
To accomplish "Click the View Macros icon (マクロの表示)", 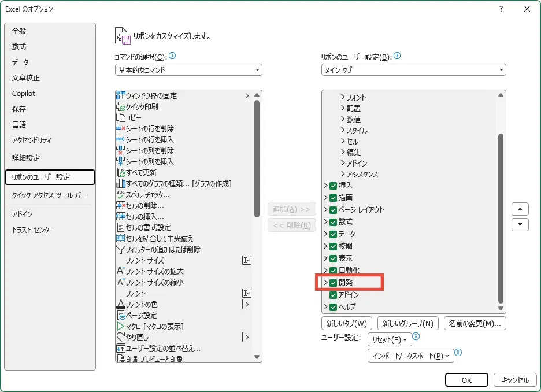I will (x=121, y=327).
